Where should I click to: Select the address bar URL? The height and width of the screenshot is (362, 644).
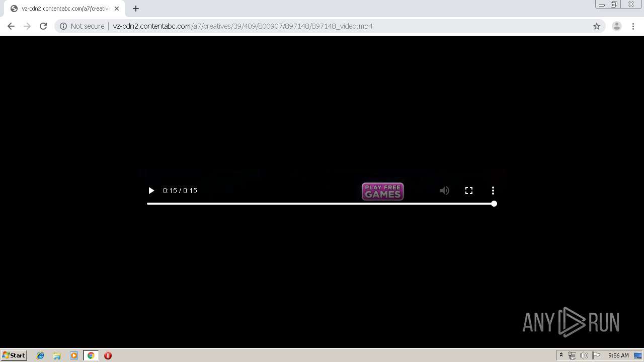[243, 26]
